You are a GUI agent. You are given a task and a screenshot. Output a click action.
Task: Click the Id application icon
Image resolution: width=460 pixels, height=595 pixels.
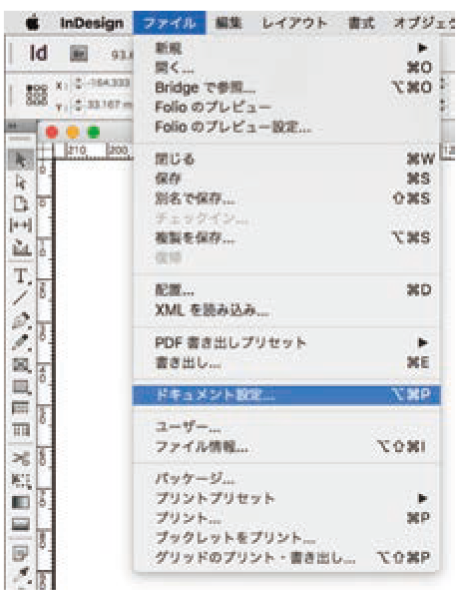click(38, 53)
